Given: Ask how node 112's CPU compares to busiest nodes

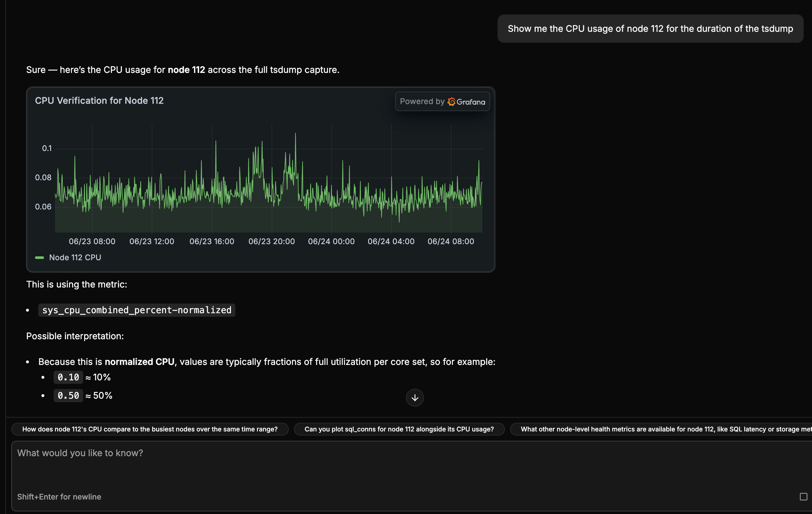Looking at the screenshot, I should (x=150, y=429).
